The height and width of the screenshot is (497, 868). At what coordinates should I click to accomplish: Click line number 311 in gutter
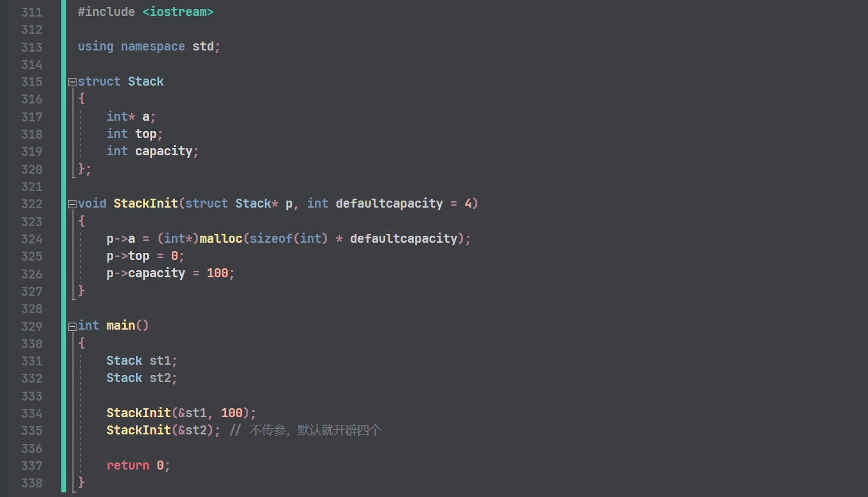(x=31, y=12)
